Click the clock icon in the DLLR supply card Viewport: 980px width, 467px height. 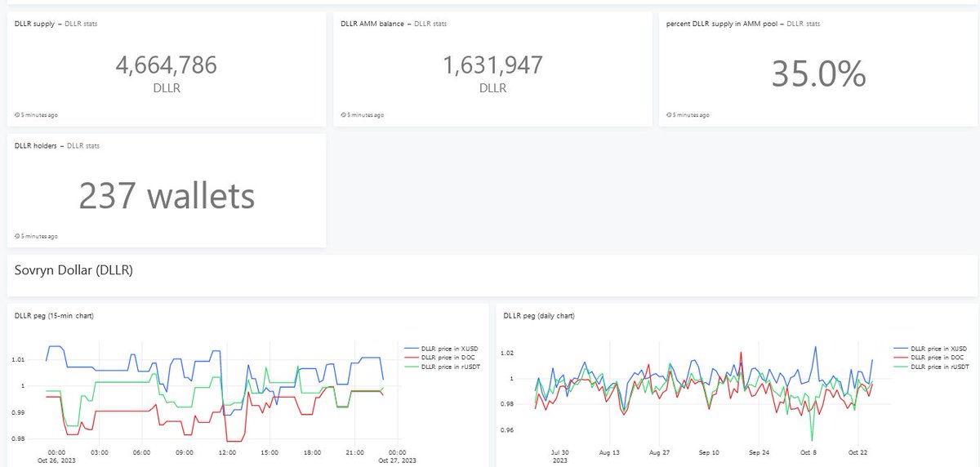[18, 115]
